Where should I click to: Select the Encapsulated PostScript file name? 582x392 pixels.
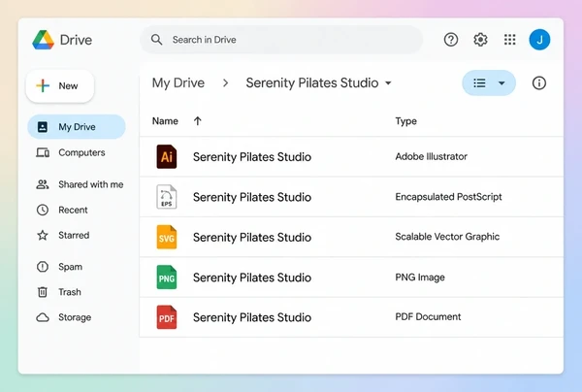[x=252, y=197]
